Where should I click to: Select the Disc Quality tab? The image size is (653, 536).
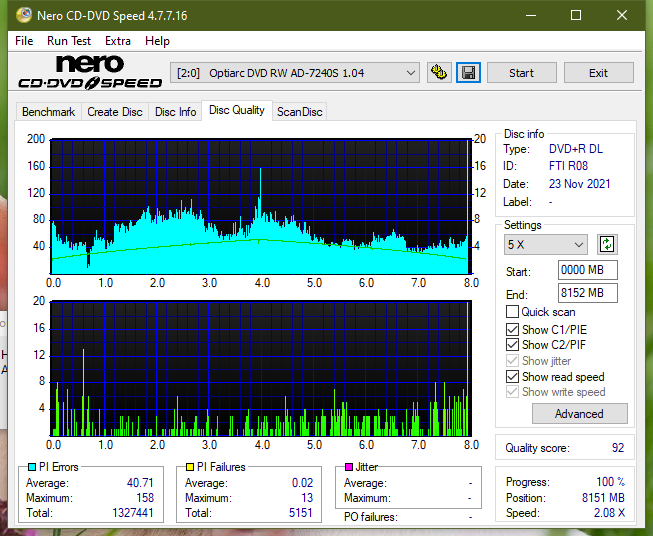point(237,110)
